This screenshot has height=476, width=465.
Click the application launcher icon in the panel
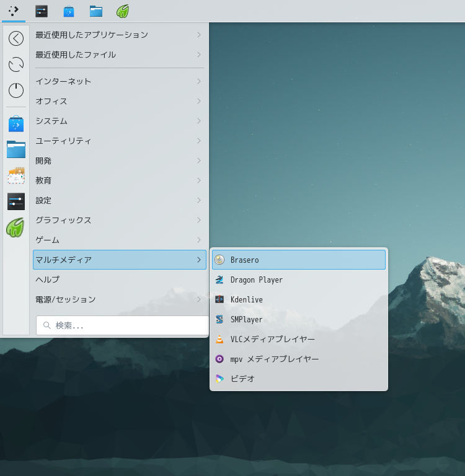click(x=14, y=11)
